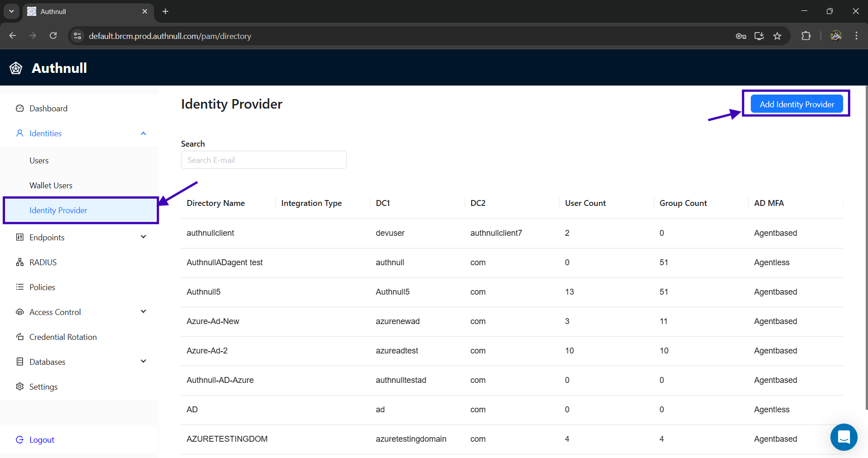Click inside the Search E-mail field
The image size is (868, 458).
[x=264, y=159]
